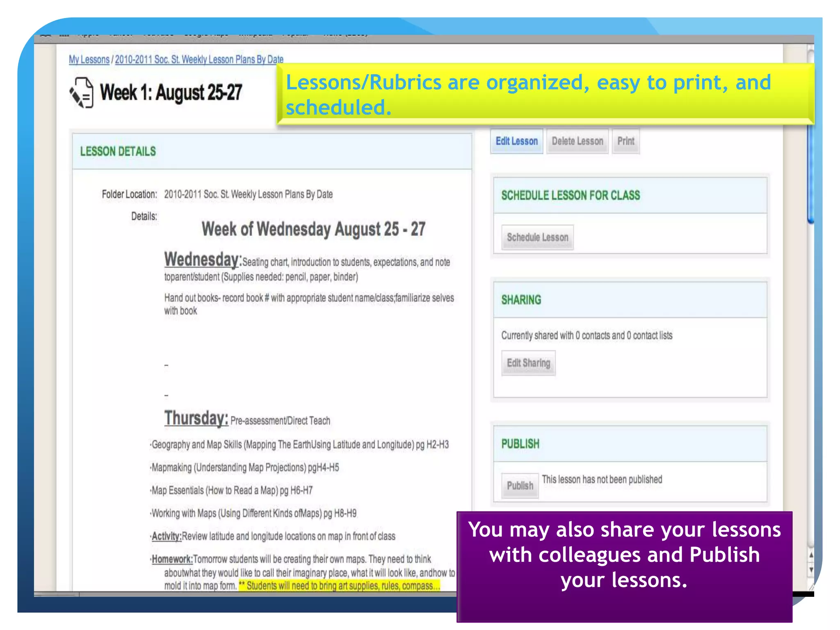Click the underlined Activity label
Image resolution: width=840 pixels, height=630 pixels.
pos(167,536)
